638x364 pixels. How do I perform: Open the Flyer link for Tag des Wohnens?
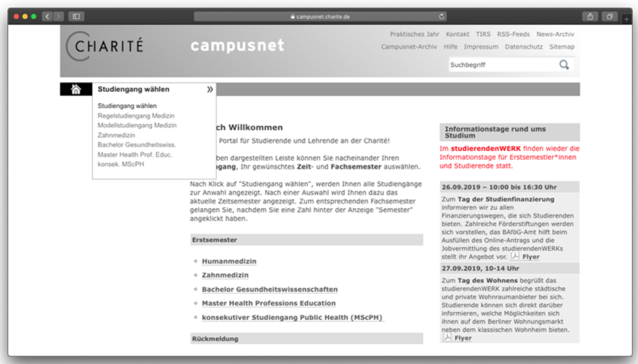click(463, 338)
